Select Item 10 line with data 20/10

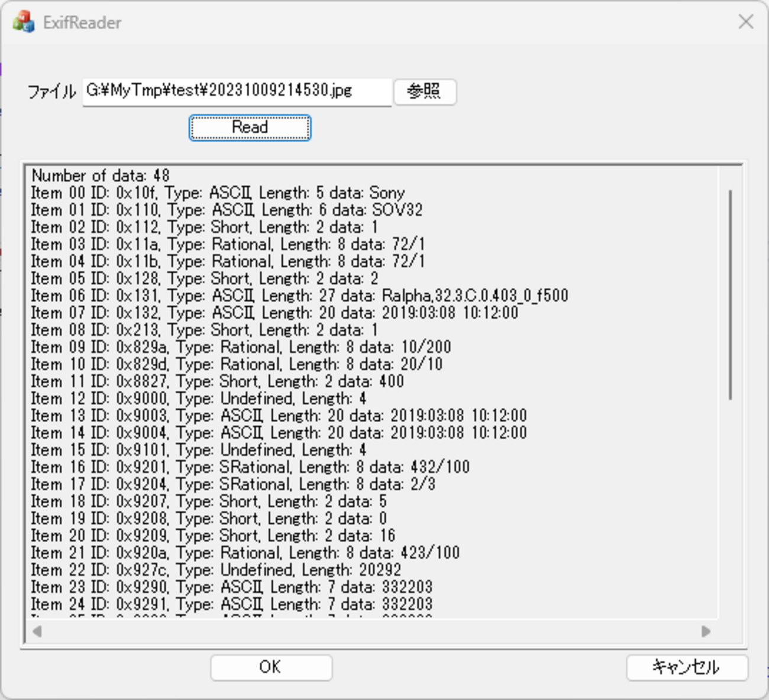[x=237, y=364]
